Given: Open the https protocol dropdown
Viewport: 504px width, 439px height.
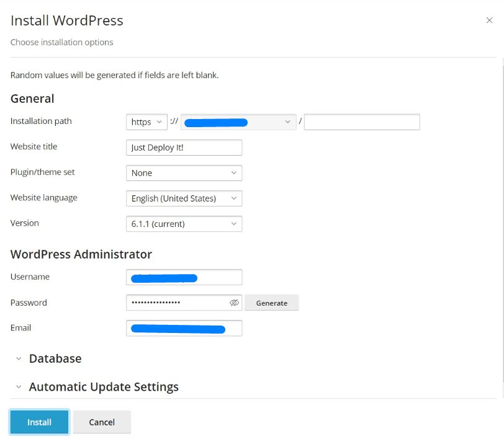Looking at the screenshot, I should (146, 122).
